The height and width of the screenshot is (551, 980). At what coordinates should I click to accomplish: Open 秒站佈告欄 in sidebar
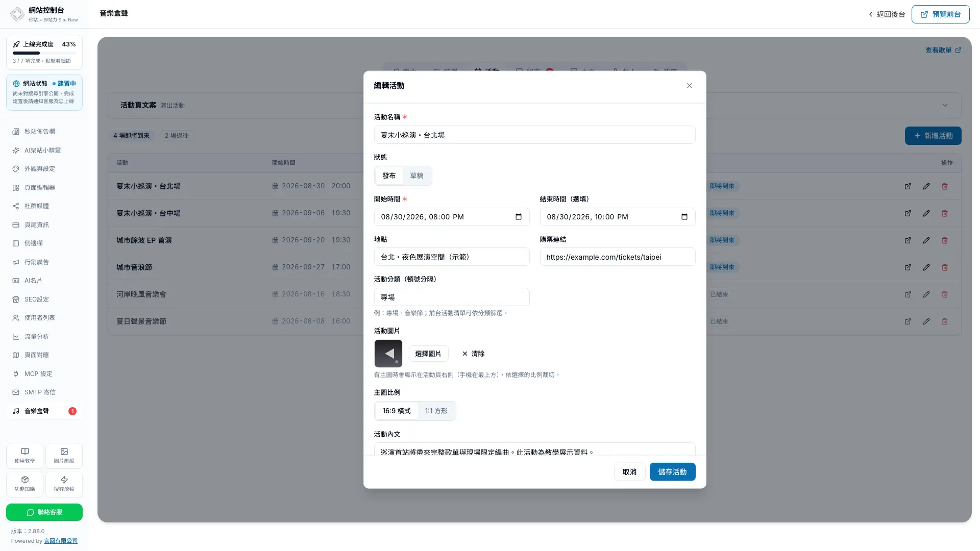(x=44, y=132)
